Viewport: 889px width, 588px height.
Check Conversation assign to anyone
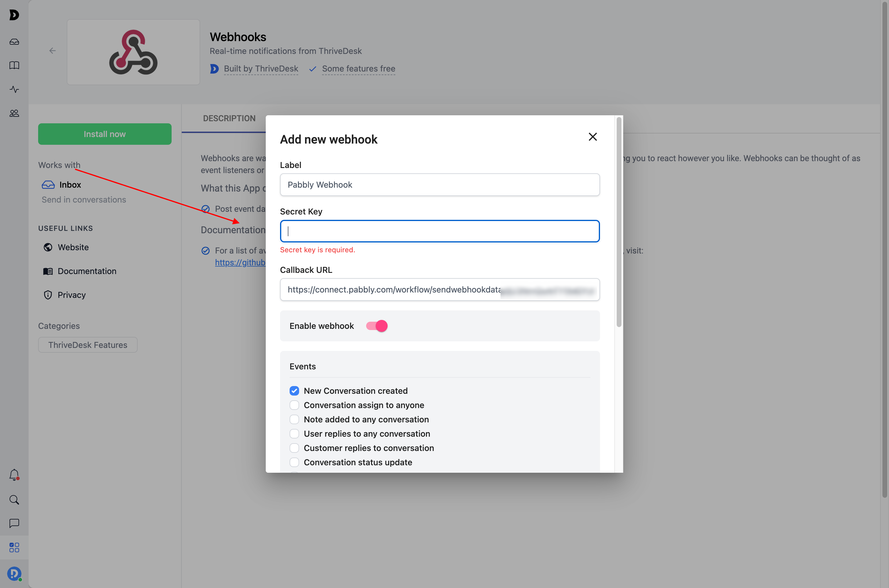294,405
